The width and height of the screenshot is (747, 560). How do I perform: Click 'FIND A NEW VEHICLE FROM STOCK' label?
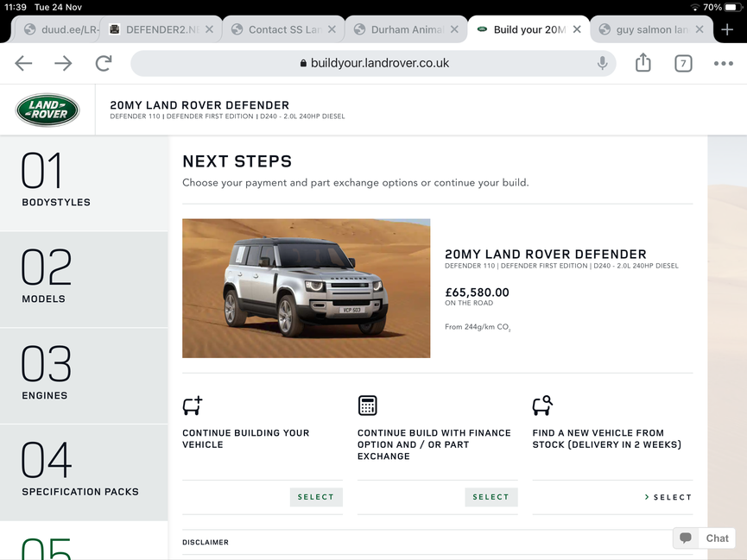tap(607, 438)
